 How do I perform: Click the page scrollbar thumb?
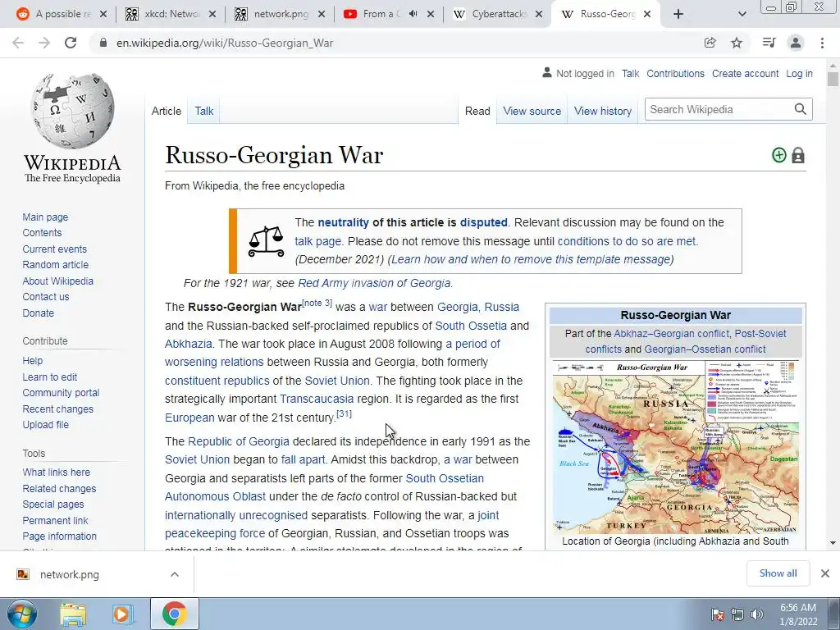pos(833,80)
